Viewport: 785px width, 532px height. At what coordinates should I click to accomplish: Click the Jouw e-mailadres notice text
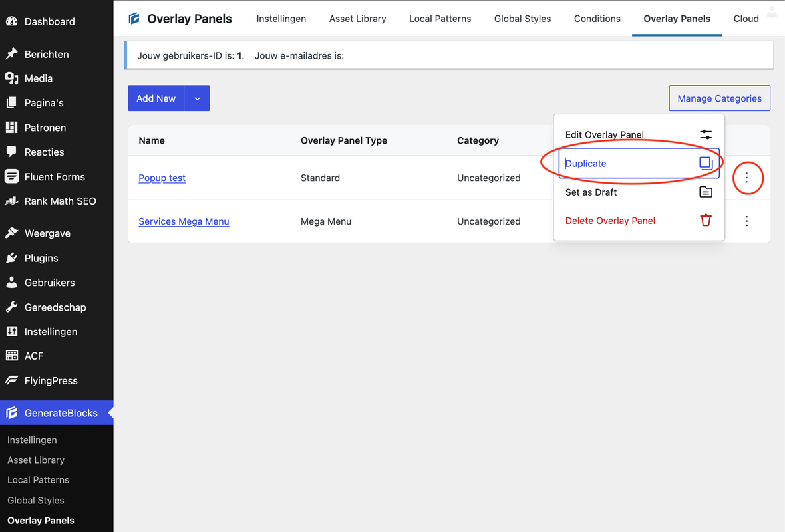(299, 56)
